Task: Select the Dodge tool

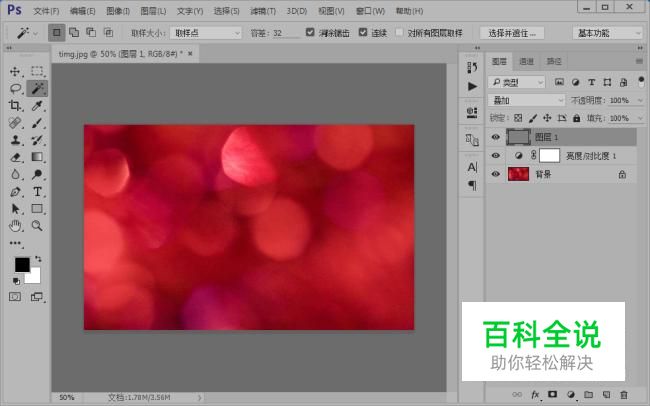Action: coord(37,174)
